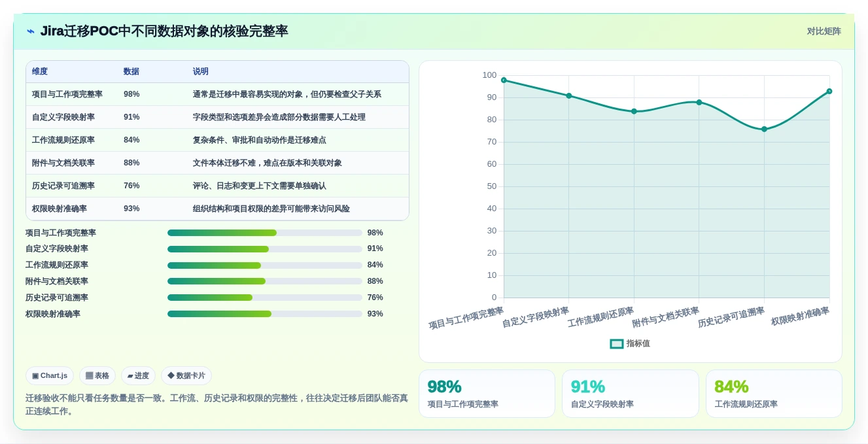The image size is (868, 444).
Task: Click the 84% value in table
Action: [x=131, y=140]
